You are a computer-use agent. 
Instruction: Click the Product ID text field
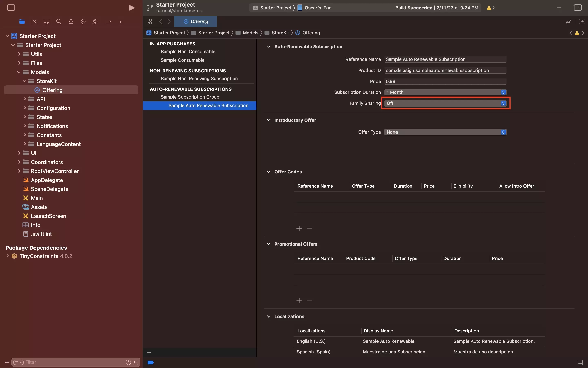[445, 70]
